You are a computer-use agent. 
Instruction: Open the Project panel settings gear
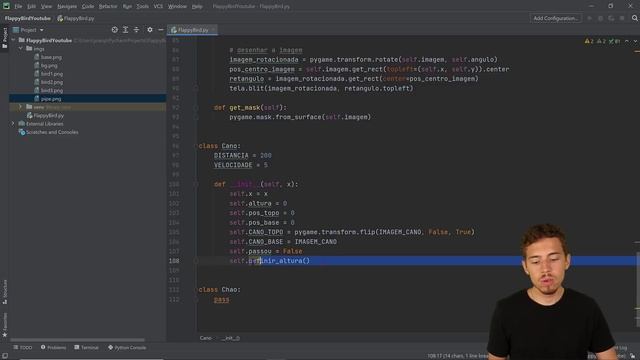coord(150,30)
